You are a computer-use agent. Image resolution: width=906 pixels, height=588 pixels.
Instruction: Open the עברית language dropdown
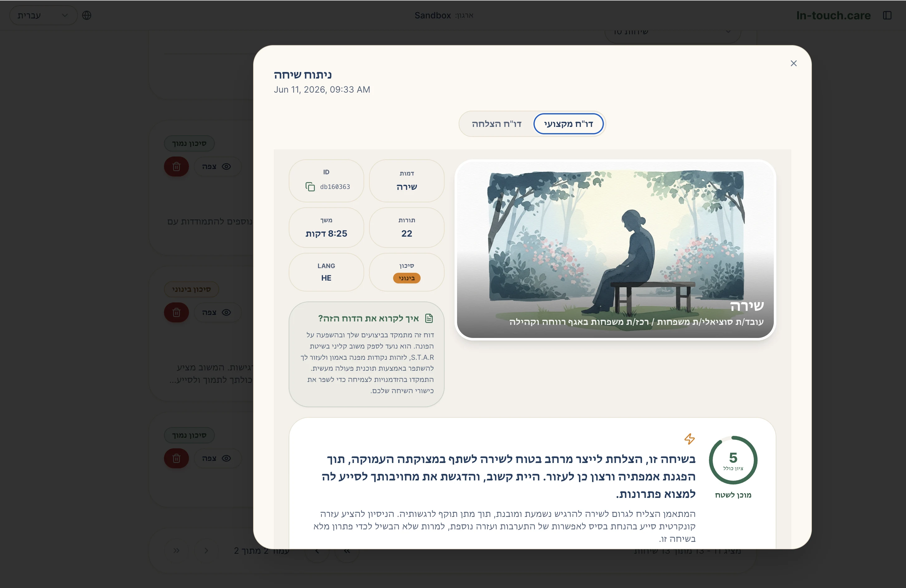pos(43,15)
